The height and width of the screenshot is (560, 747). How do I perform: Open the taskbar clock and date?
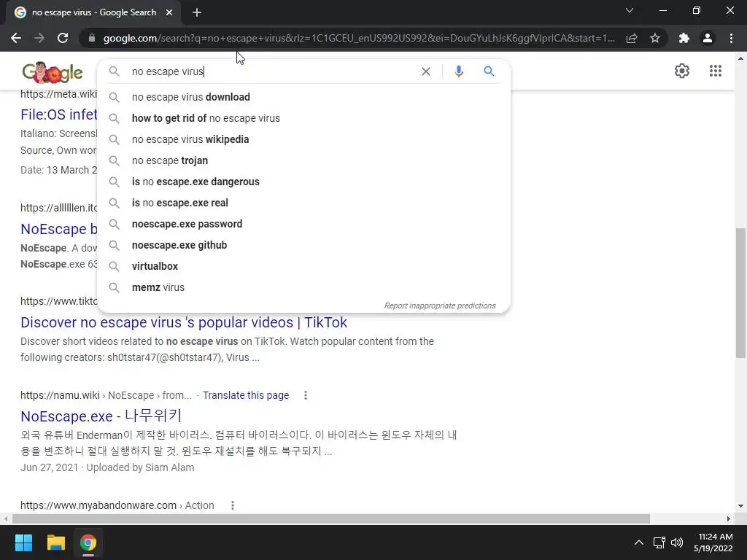[713, 542]
